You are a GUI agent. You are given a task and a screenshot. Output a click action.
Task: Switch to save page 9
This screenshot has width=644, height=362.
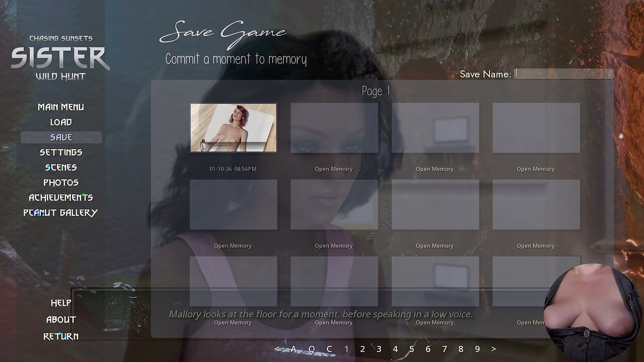tap(477, 349)
